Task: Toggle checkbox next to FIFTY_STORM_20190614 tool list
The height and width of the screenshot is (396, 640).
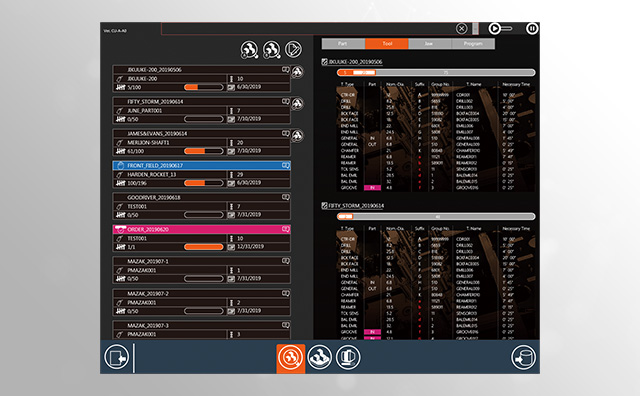Action: (324, 205)
